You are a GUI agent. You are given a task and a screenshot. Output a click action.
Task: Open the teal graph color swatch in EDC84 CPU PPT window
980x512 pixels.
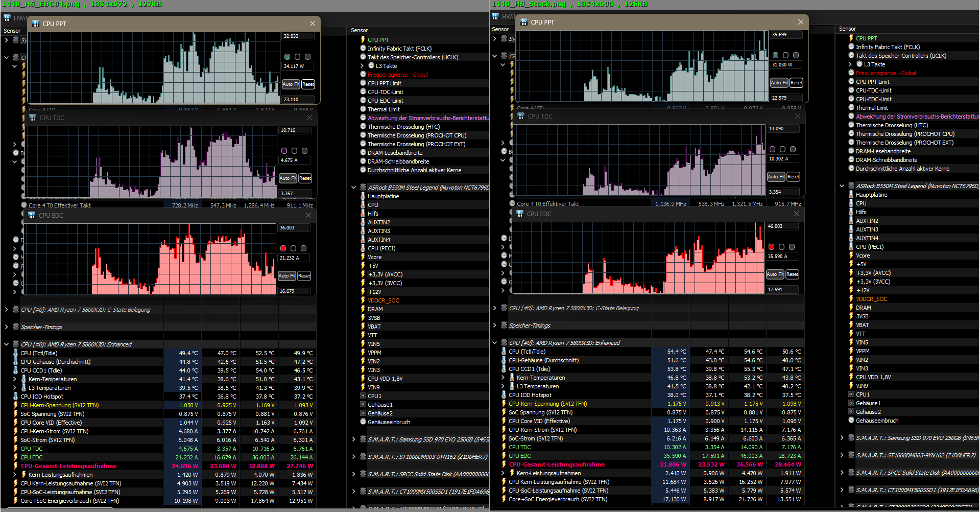[x=287, y=57]
